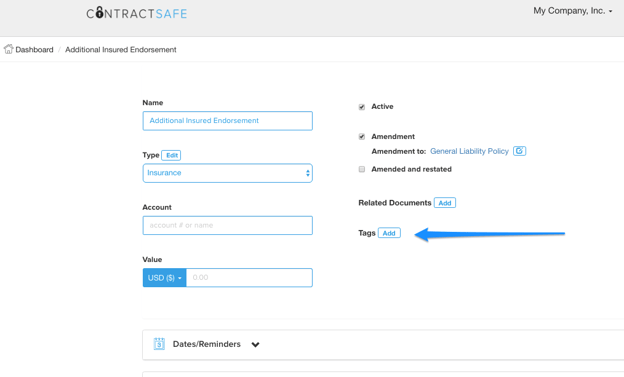Expand the Dates/Reminders section chevron
This screenshot has width=624, height=377.
[255, 344]
